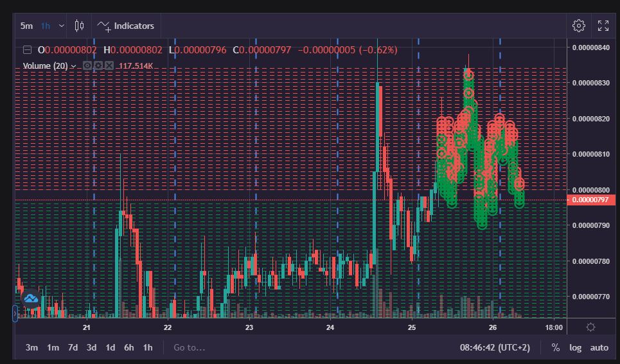Collapse the OHLC legend with minus box
620x364 pixels.
point(27,50)
